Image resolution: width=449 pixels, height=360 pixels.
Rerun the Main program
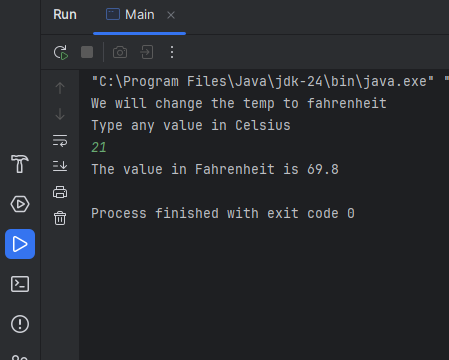[61, 52]
